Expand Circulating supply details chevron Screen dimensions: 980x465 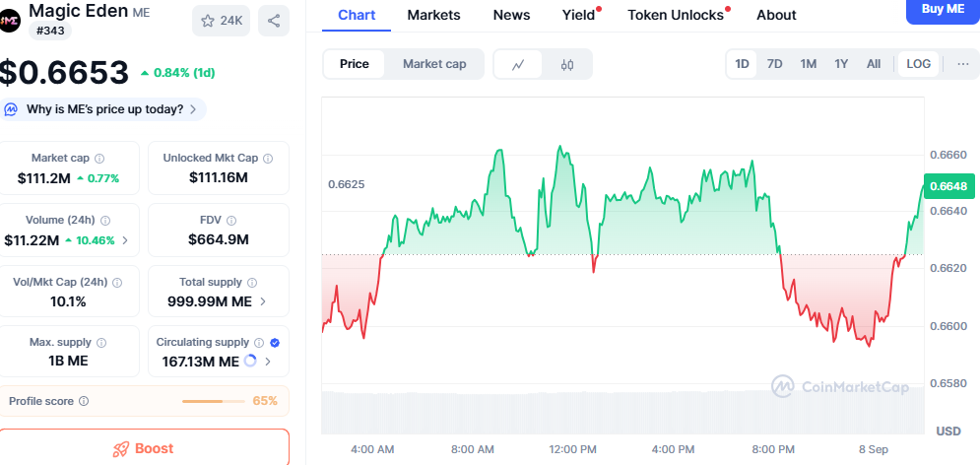(268, 362)
